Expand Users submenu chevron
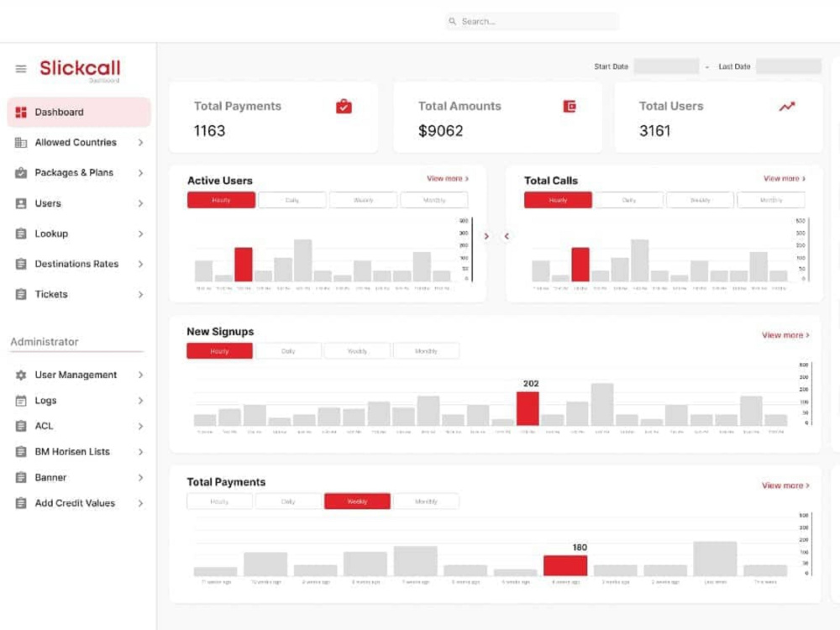Viewport: 840px width, 630px height. (x=140, y=203)
